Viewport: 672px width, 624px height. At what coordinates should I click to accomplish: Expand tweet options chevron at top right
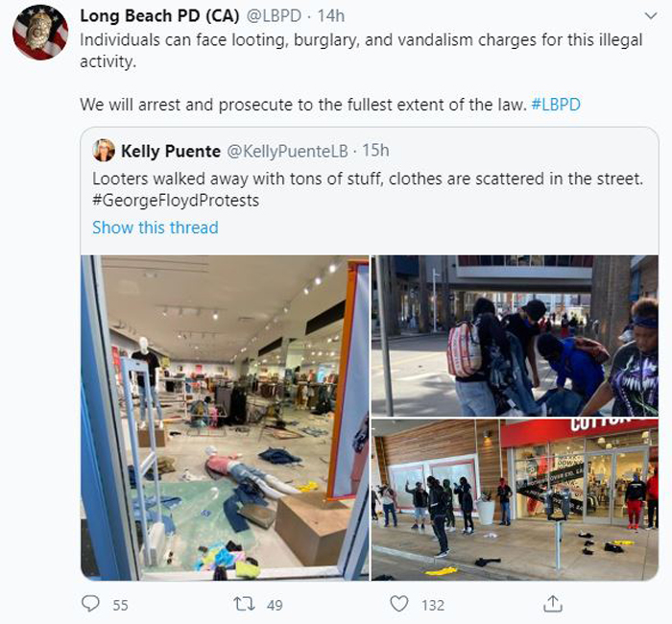pyautogui.click(x=651, y=16)
